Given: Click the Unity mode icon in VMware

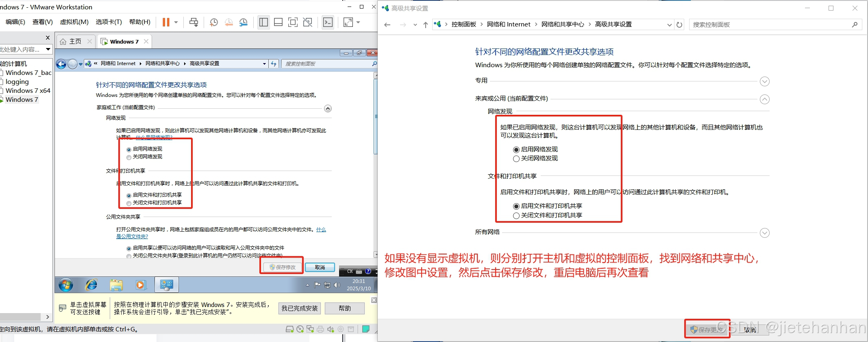Looking at the screenshot, I should (308, 22).
